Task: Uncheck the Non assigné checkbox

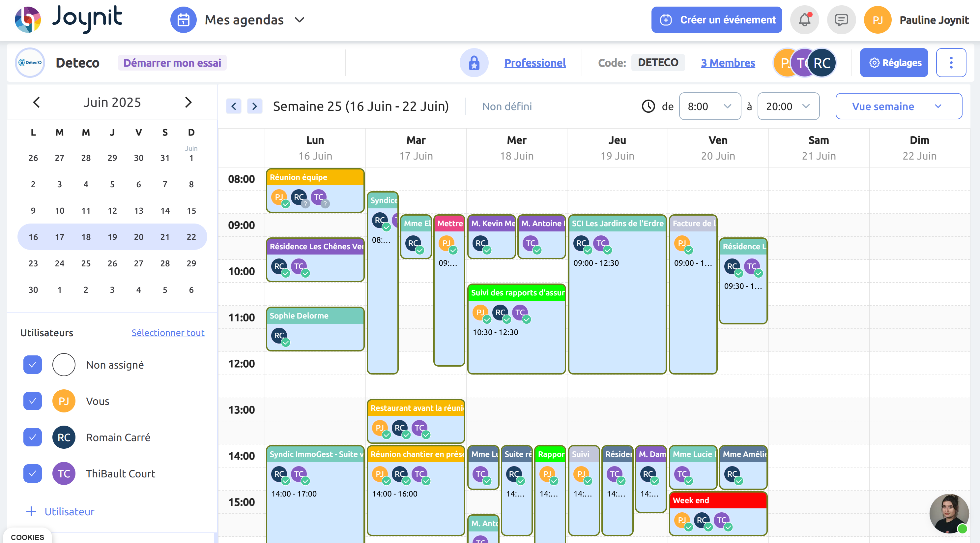Action: click(33, 365)
